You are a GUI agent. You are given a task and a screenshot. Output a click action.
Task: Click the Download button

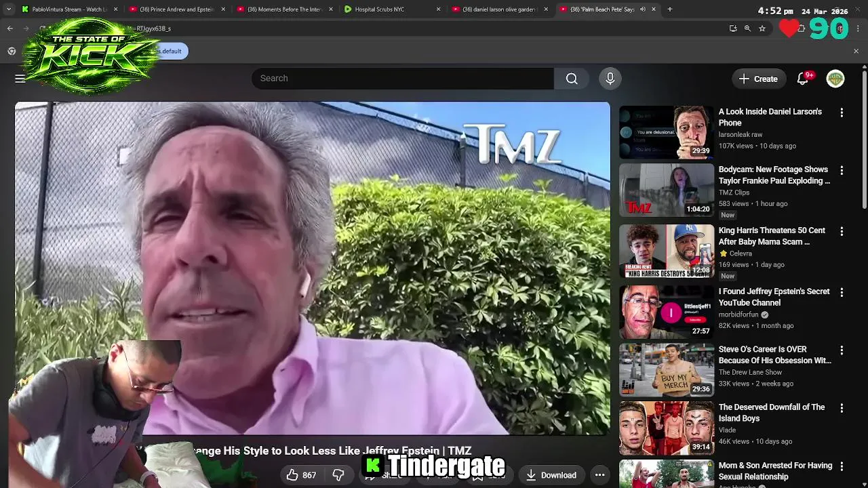(551, 475)
